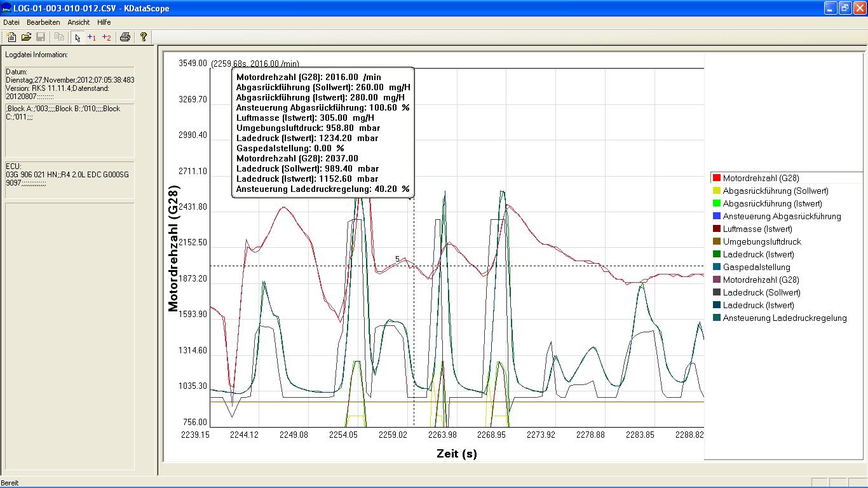868x488 pixels.
Task: Click the Logdatei Information heading
Action: pyautogui.click(x=36, y=55)
